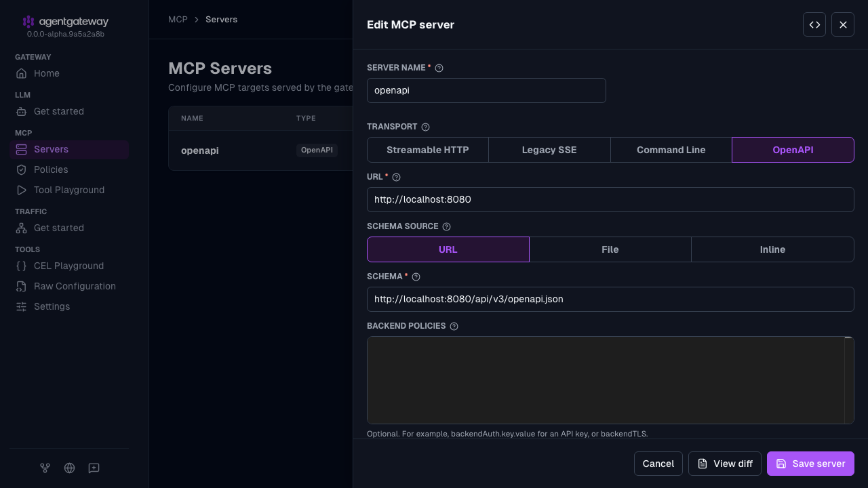Click the feedback message icon in sidebar footer

tap(94, 468)
